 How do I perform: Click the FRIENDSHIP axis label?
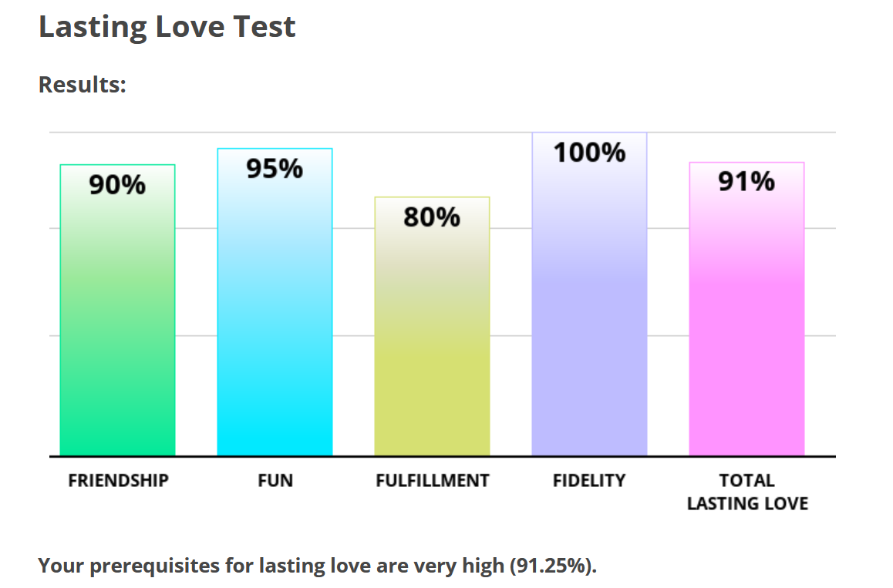118,481
